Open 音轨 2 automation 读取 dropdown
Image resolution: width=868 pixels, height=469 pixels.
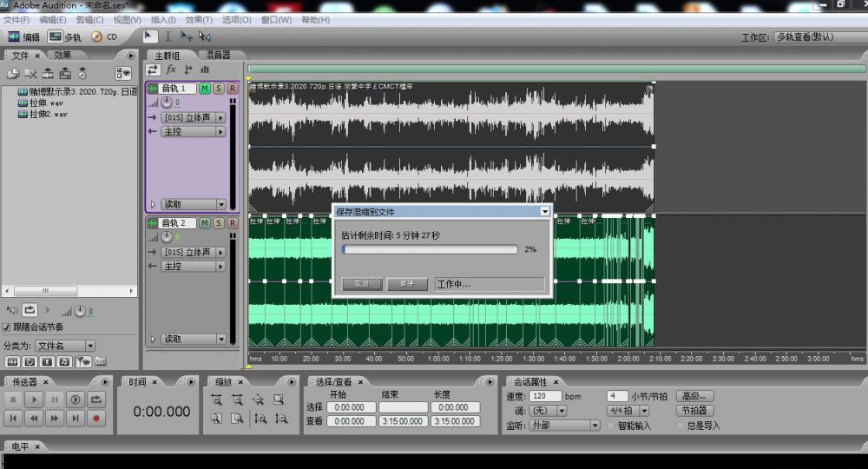click(194, 339)
